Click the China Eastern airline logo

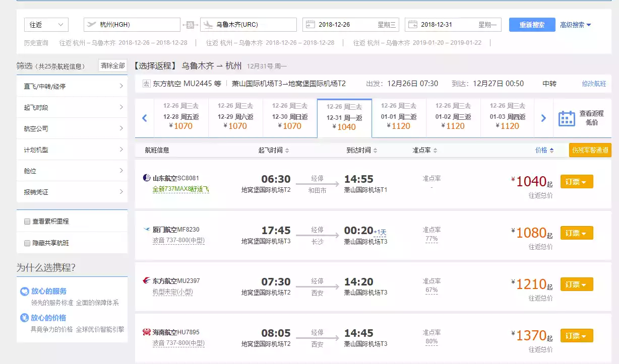pos(147,280)
